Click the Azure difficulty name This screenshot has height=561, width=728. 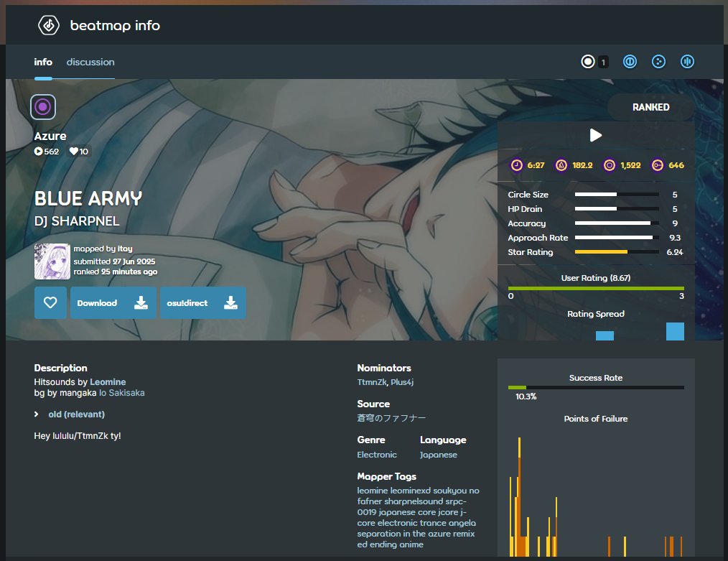point(50,136)
